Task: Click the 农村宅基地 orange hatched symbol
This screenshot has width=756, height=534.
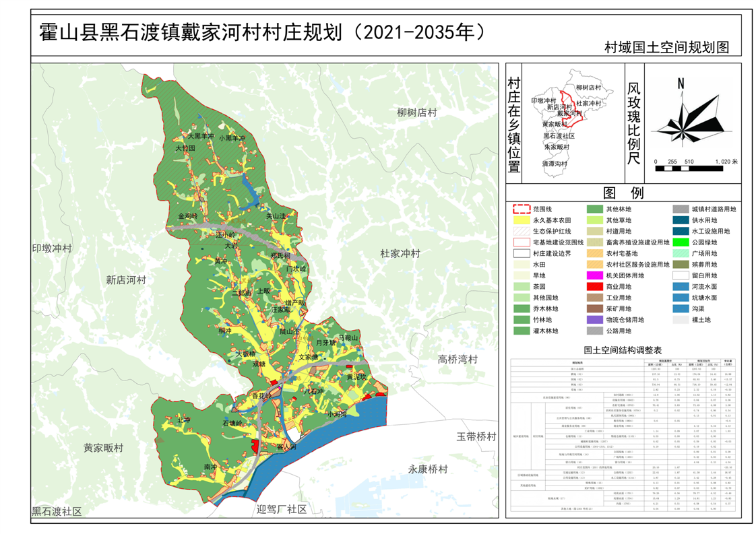Action: 594,254
